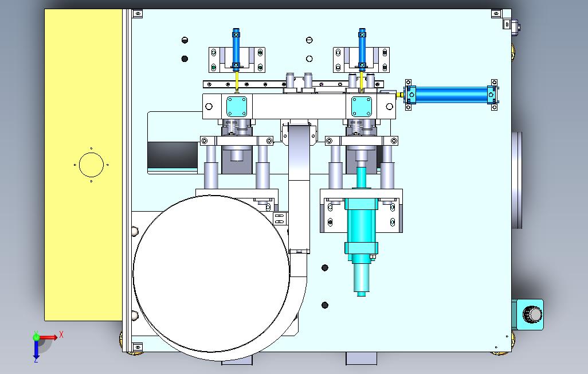Select the left vertical blue cylinder
588x374 pixels.
236,49
